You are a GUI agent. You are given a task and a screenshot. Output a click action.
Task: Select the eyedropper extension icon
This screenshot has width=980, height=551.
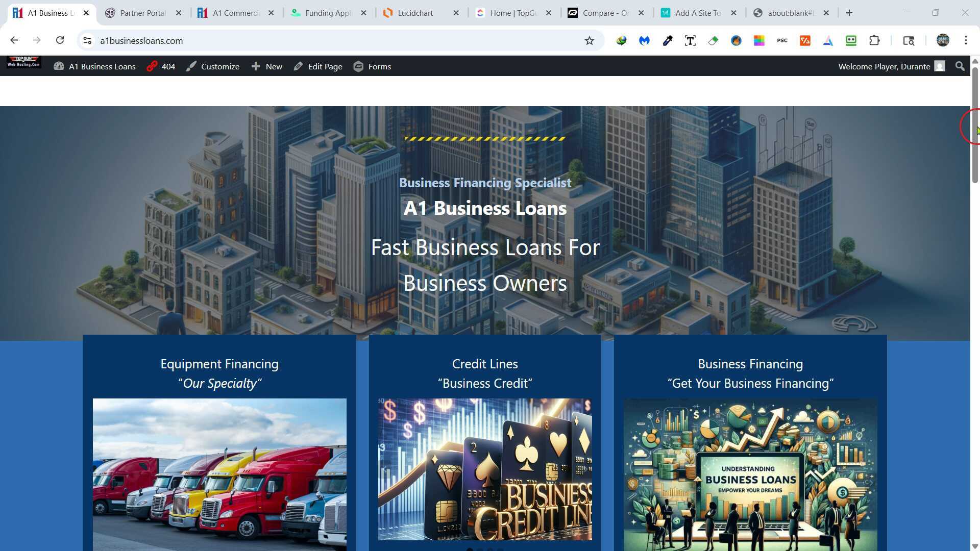[667, 41]
